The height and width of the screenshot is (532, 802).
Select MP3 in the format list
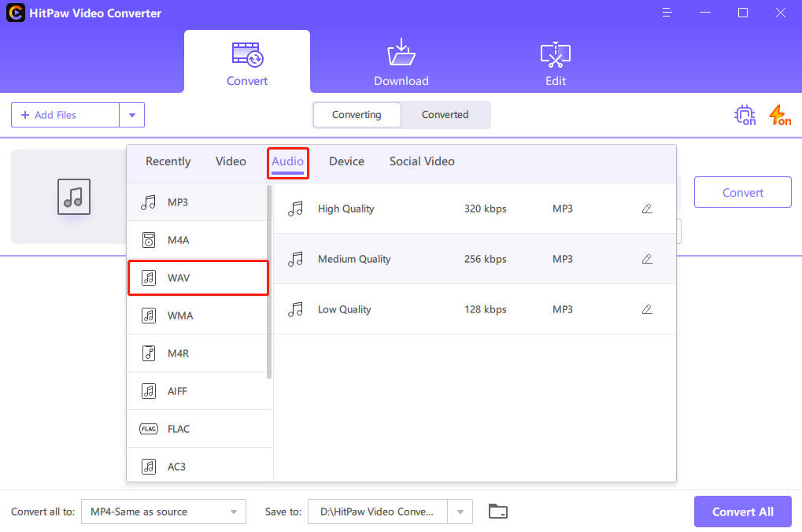pyautogui.click(x=197, y=202)
